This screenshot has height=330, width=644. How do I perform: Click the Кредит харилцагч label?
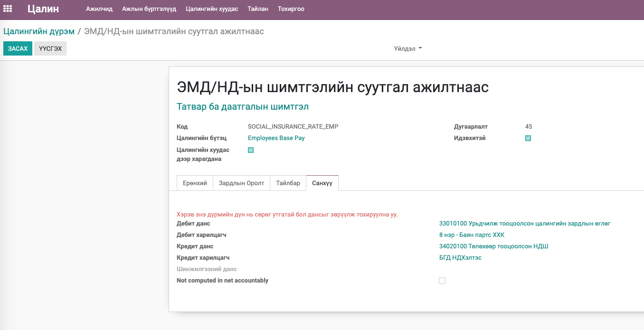point(203,258)
